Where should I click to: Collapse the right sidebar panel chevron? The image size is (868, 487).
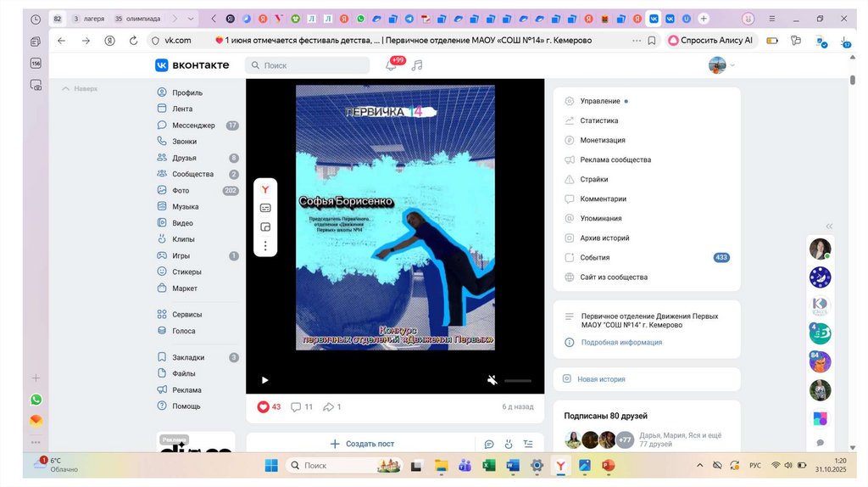829,226
